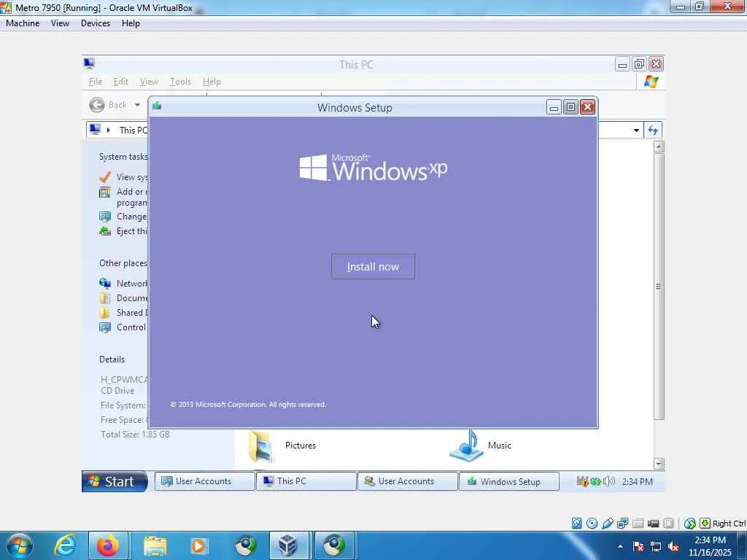
Task: Open the Music folder
Action: (481, 446)
